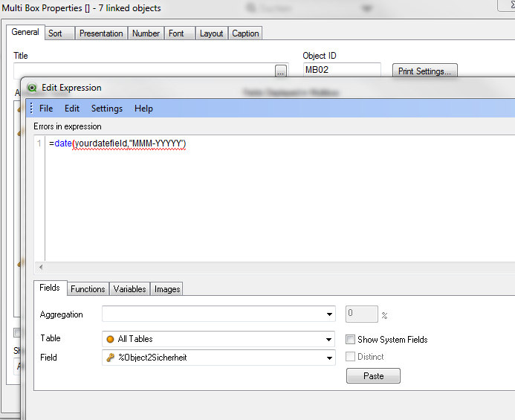
Task: Switch to the Sort tab
Action: (59, 33)
